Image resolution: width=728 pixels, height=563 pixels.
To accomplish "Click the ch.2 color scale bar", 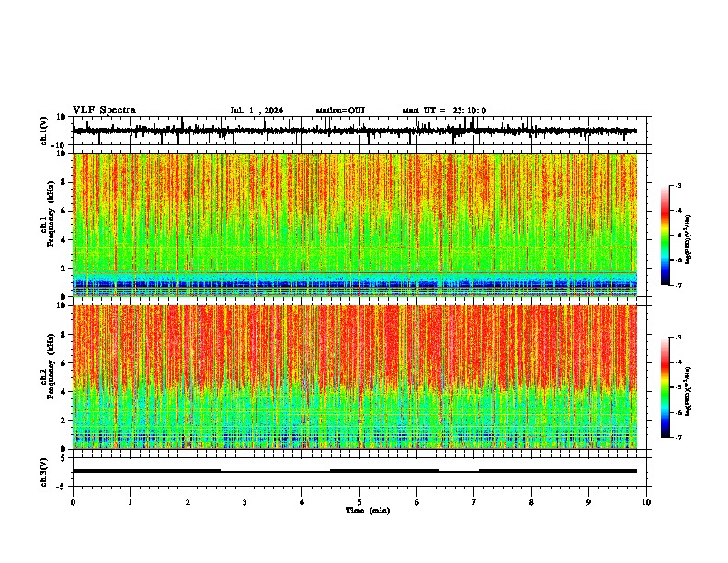I will click(x=665, y=387).
